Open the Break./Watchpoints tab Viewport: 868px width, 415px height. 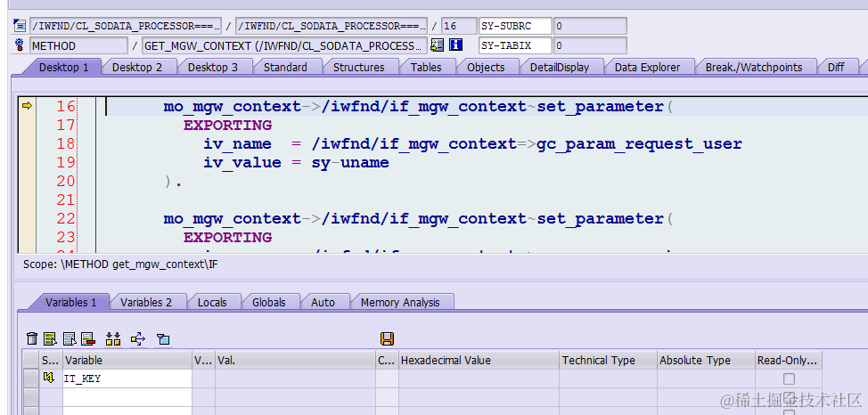pos(753,67)
